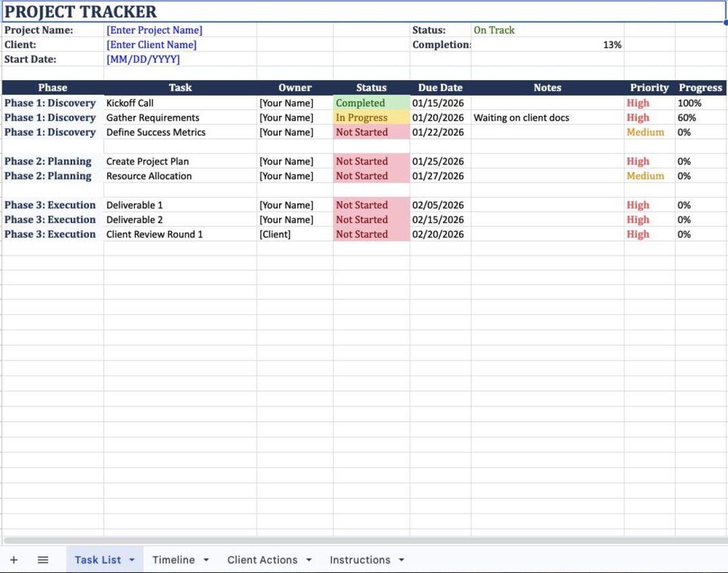Add a new sheet with plus icon
The height and width of the screenshot is (573, 728).
(x=14, y=560)
